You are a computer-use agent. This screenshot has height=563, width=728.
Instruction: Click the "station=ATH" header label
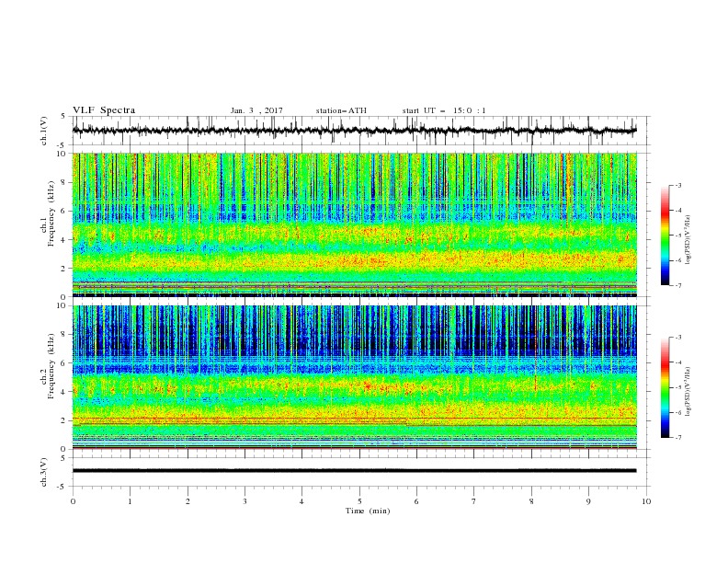[341, 110]
